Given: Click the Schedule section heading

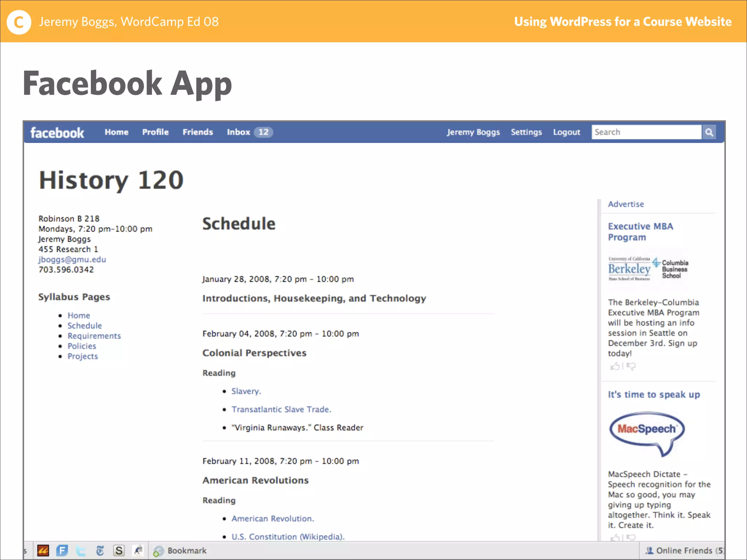Looking at the screenshot, I should (x=239, y=224).
